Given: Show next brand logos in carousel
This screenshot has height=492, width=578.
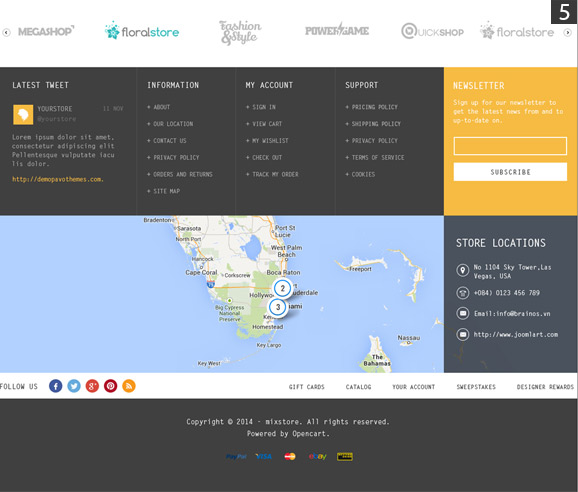Looking at the screenshot, I should tap(568, 32).
